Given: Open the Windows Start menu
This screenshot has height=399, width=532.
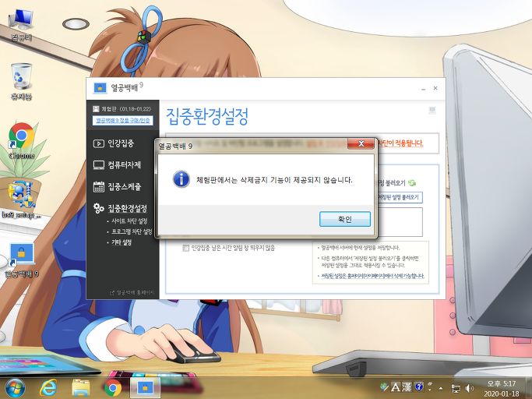Looking at the screenshot, I should click(15, 388).
